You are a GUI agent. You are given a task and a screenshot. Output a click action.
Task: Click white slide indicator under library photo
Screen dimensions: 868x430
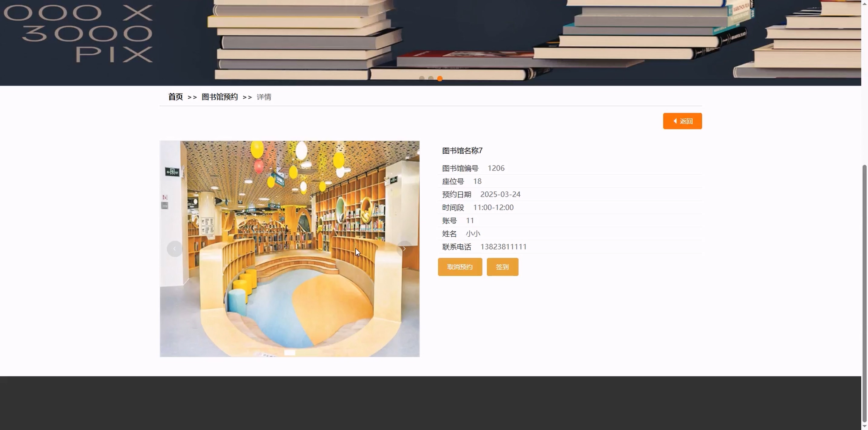(289, 353)
